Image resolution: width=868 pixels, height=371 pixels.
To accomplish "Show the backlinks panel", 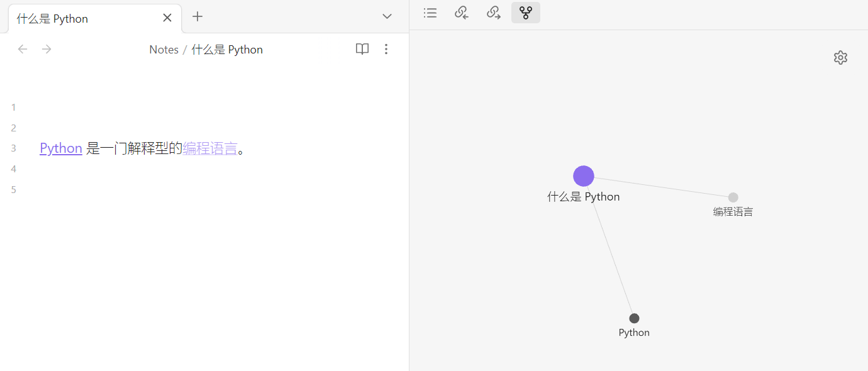I will point(462,13).
